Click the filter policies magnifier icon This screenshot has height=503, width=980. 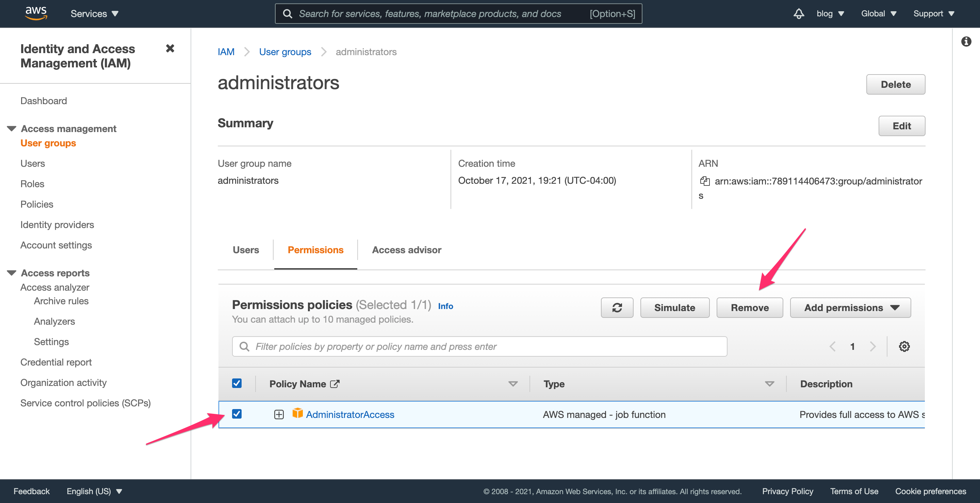[x=244, y=346]
